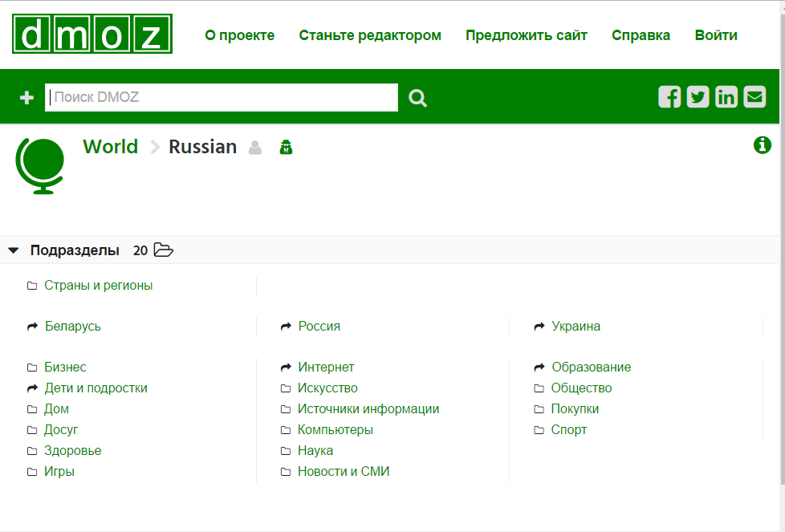This screenshot has width=785, height=532.
Task: Open the Общество category
Action: click(x=581, y=388)
